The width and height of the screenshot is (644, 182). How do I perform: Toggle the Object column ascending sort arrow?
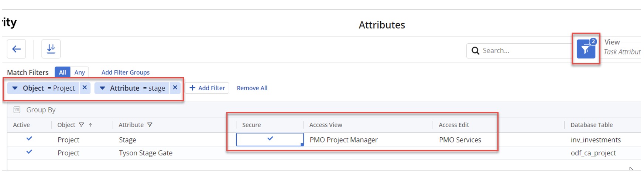coord(90,125)
